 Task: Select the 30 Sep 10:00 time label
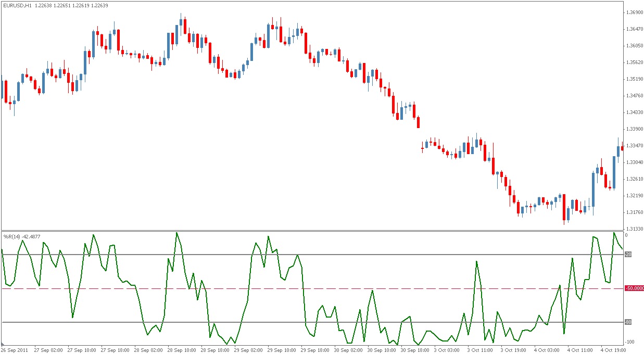382,350
